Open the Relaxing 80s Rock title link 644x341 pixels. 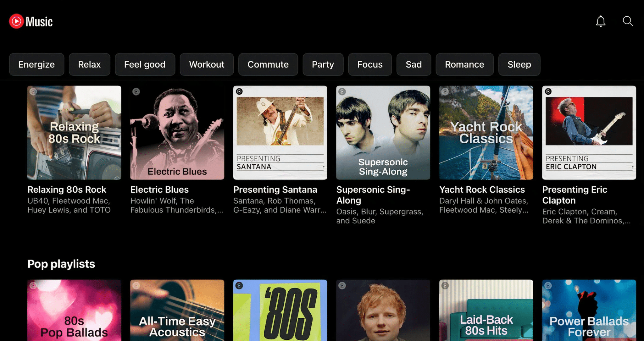[67, 190]
